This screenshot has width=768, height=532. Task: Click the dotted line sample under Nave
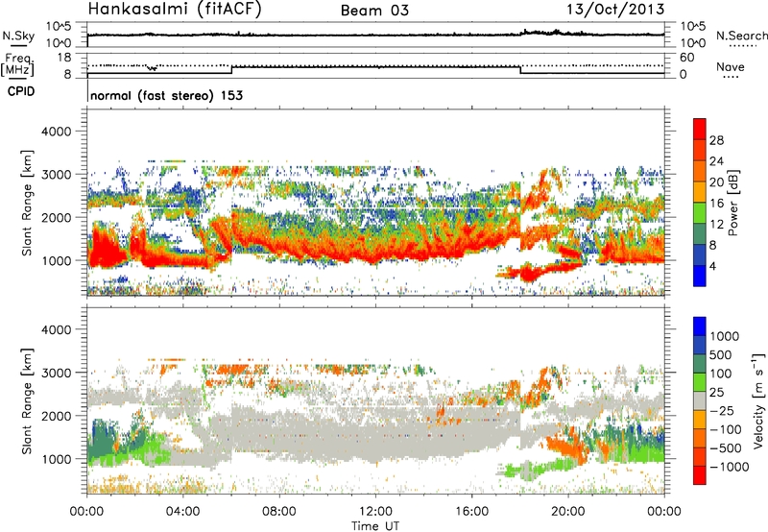click(731, 77)
